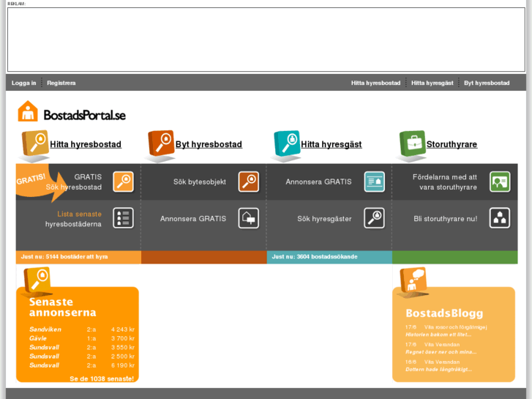Click the teal ad icon for Annonsera GRATIS
This screenshot has height=399, width=532.
click(x=375, y=182)
